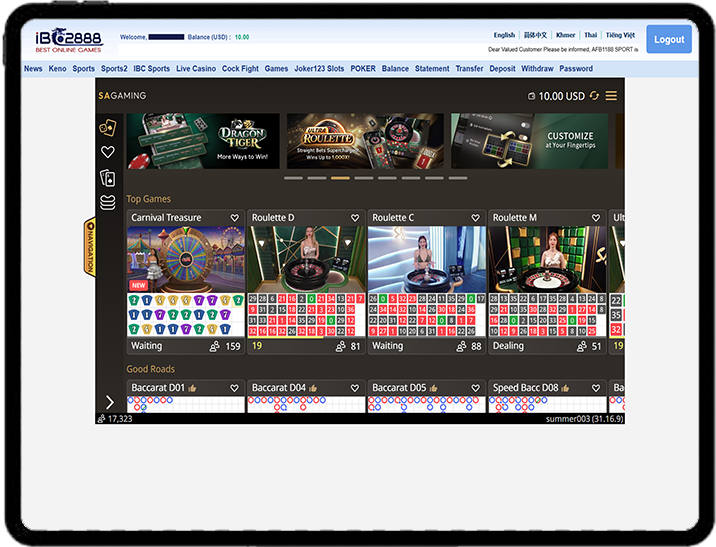Viewport: 716px width, 547px height.
Task: Switch language to English
Action: pyautogui.click(x=505, y=35)
